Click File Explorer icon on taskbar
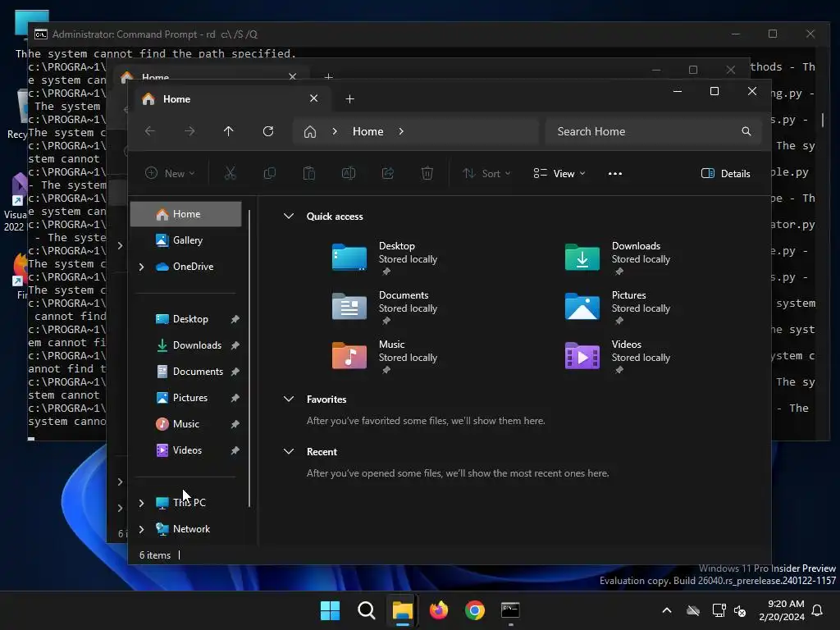Screen dimensions: 840x630 point(402,610)
